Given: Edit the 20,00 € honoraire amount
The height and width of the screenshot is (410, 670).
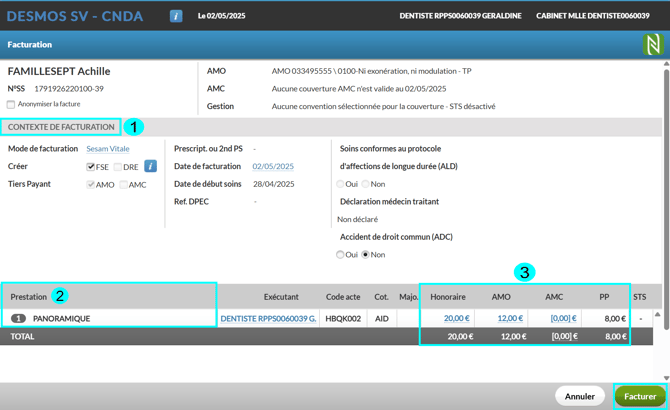Looking at the screenshot, I should (456, 318).
